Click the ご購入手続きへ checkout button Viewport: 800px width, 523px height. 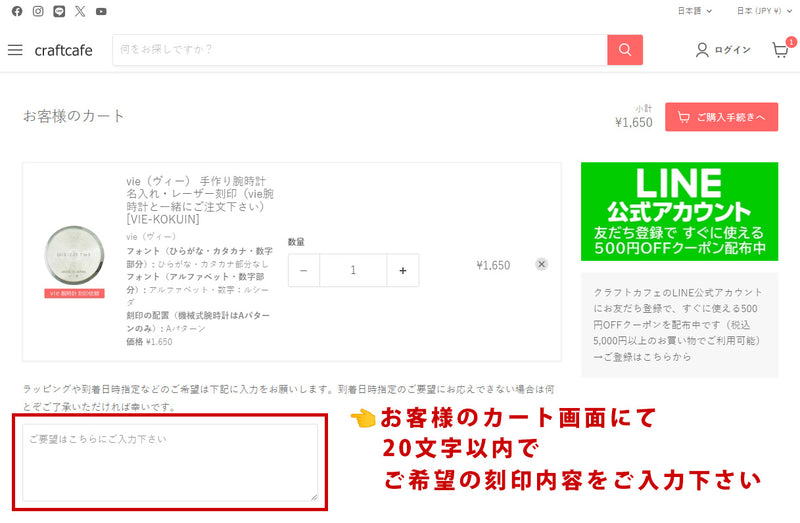coord(721,117)
